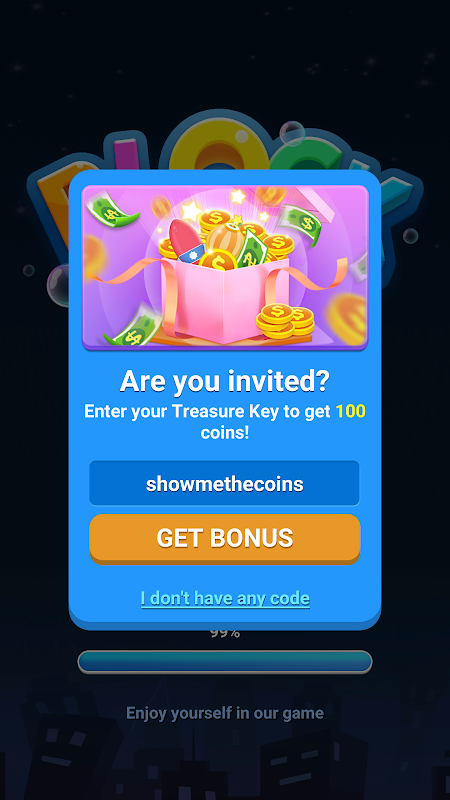450x800 pixels.
Task: Select the "I don't have any code" link
Action: coord(225,598)
